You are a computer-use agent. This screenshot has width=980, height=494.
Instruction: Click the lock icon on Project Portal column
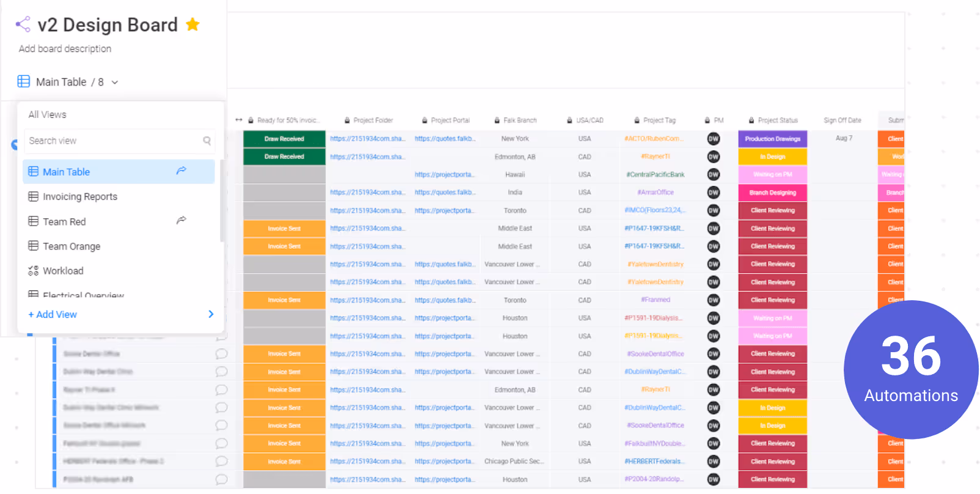click(425, 120)
